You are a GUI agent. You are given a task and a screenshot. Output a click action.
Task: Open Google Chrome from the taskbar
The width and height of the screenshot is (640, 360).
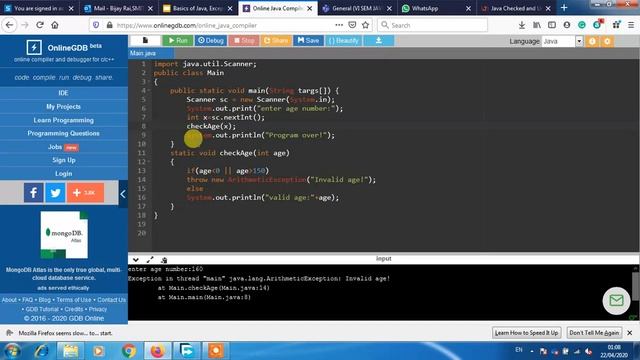coord(129,351)
